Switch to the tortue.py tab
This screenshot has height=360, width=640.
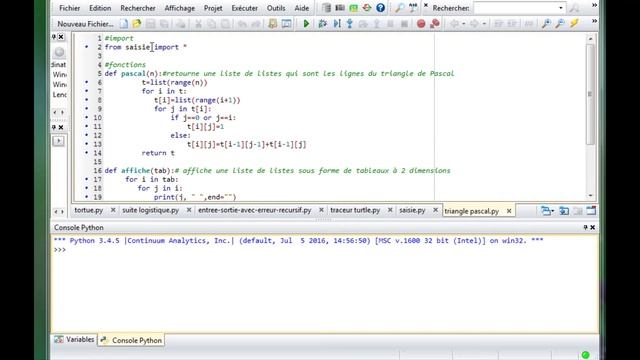pyautogui.click(x=89, y=210)
